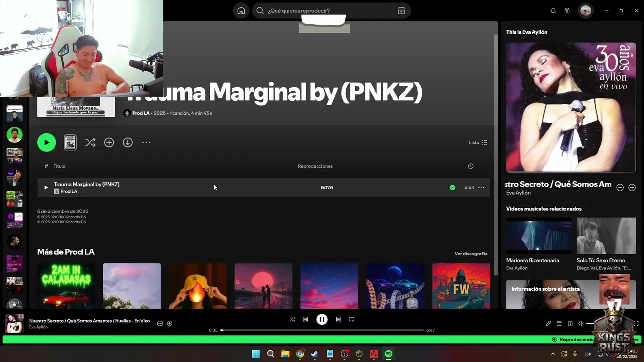Image resolution: width=644 pixels, height=362 pixels.
Task: Open Steam from taskbar
Action: pos(314,354)
